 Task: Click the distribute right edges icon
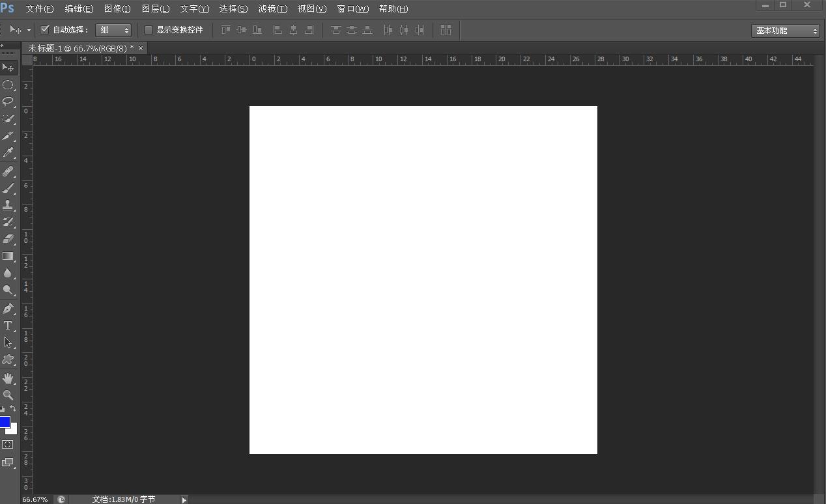tap(420, 30)
